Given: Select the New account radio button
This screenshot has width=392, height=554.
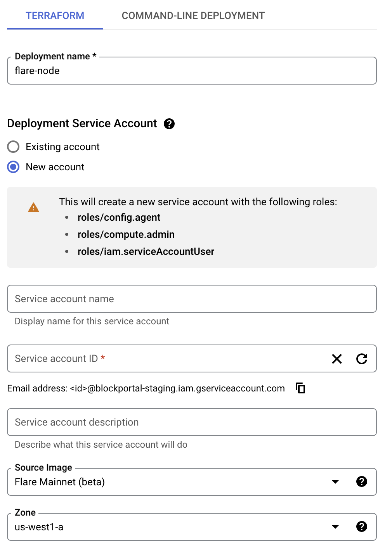Looking at the screenshot, I should coord(14,167).
